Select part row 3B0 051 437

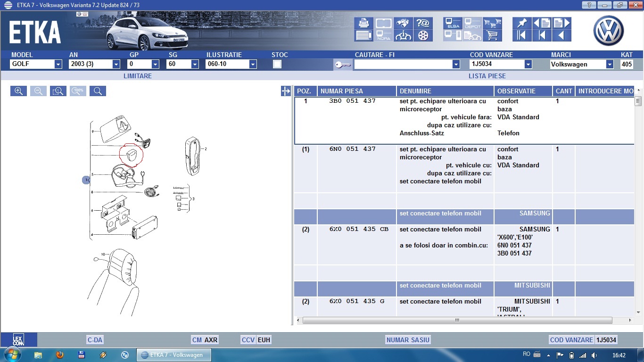click(x=464, y=121)
